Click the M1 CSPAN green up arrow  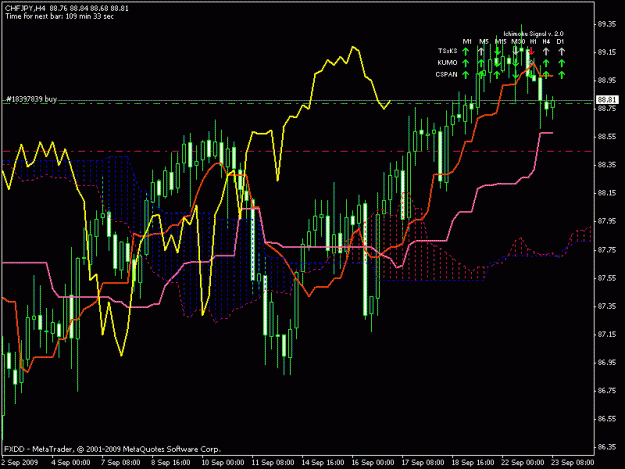pyautogui.click(x=466, y=75)
